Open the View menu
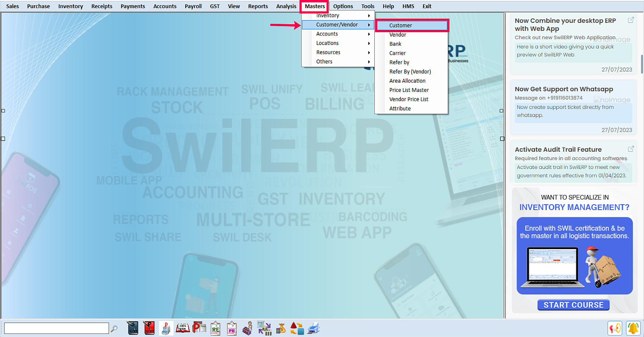This screenshot has width=644, height=337. pyautogui.click(x=234, y=6)
